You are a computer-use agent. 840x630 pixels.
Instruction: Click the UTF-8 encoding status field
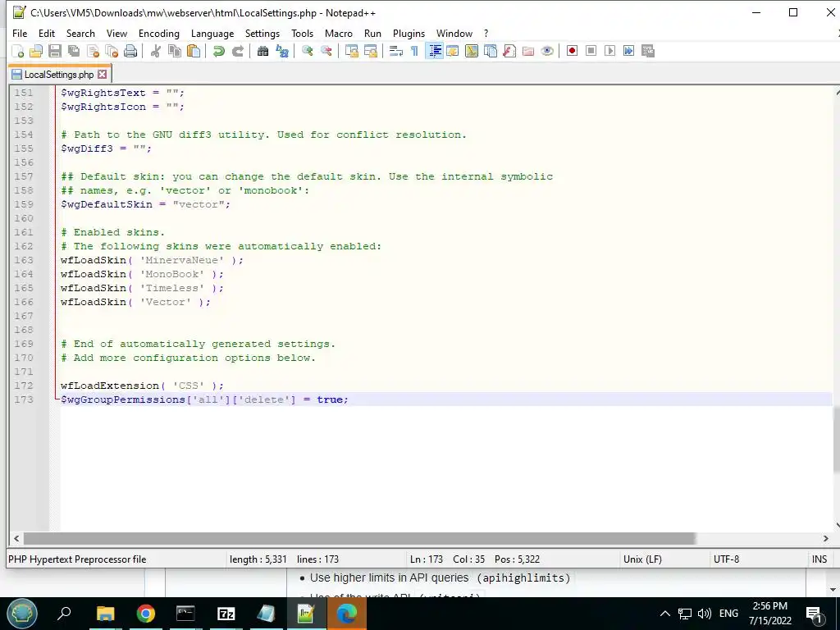[726, 559]
